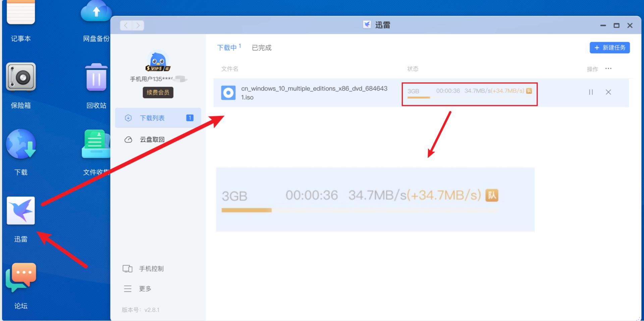The width and height of the screenshot is (644, 321).
Task: Switch to the 下载中 tab
Action: coord(227,48)
